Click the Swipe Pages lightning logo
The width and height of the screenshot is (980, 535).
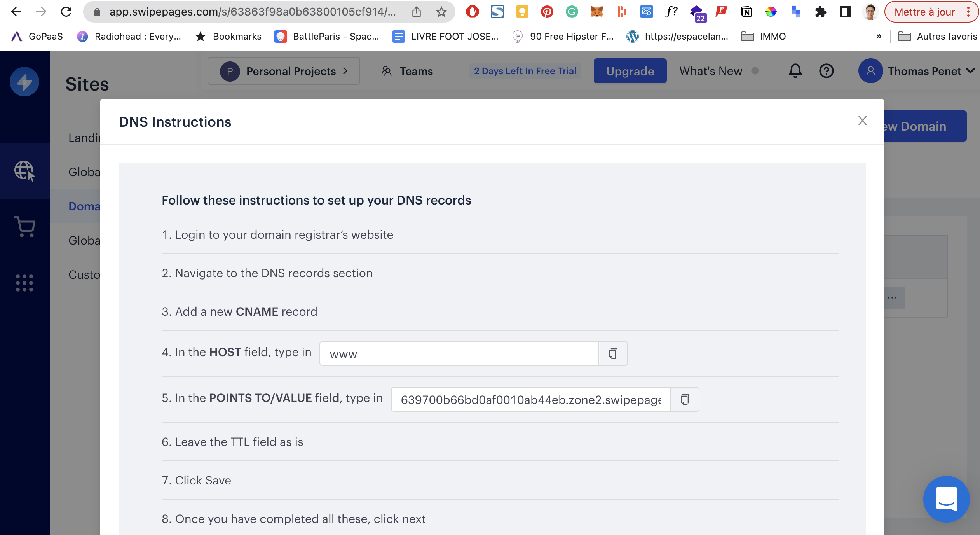coord(24,82)
